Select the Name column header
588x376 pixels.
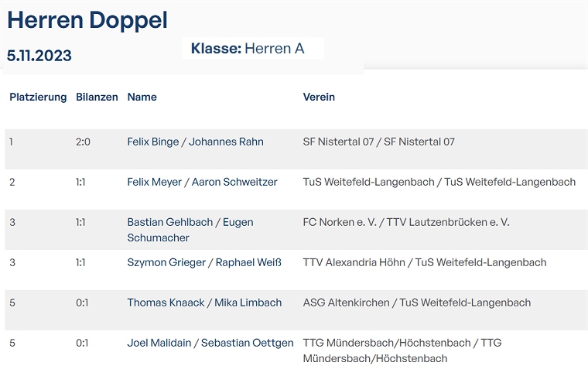142,97
